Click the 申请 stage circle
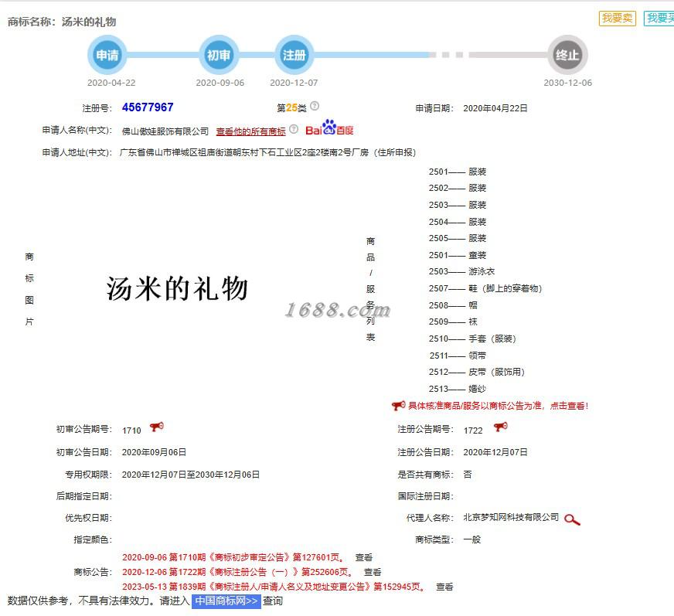Screen dimensions: 674x616 click(x=107, y=55)
